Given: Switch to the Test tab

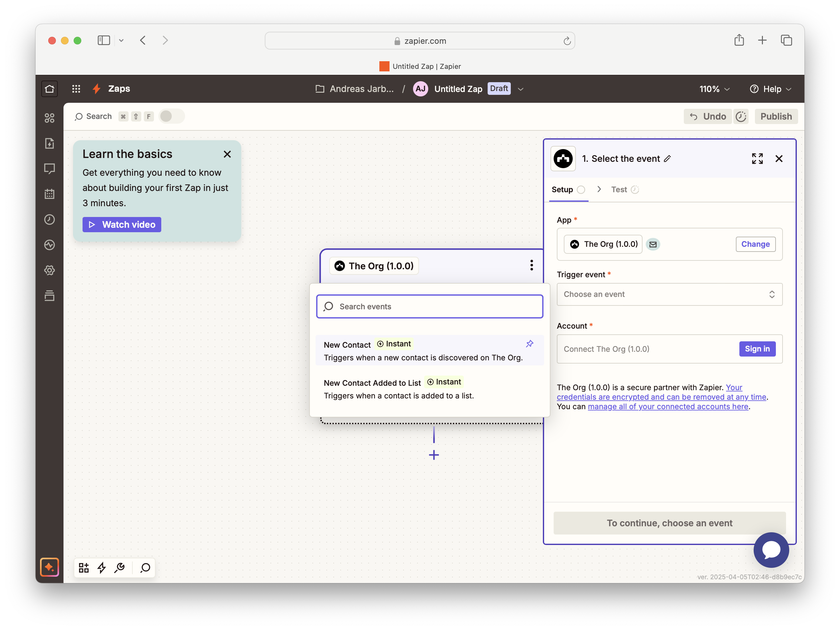Looking at the screenshot, I should [x=625, y=189].
